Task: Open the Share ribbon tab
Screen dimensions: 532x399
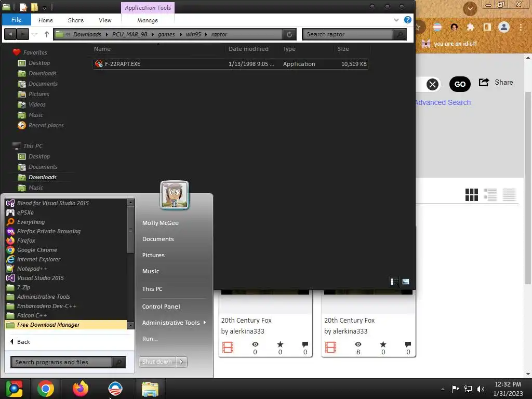Action: click(76, 20)
